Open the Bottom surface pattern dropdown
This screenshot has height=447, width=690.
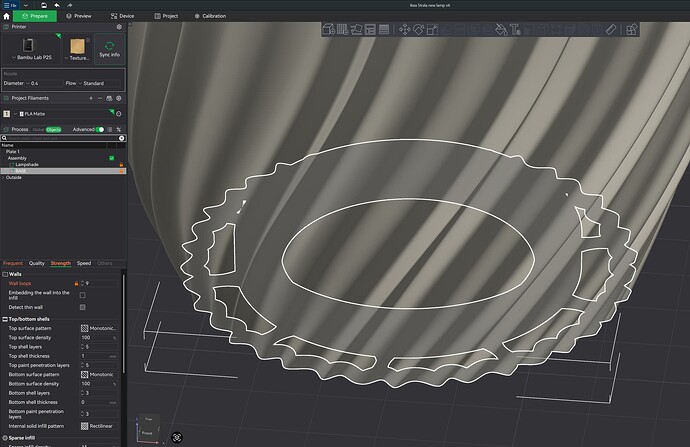click(99, 374)
